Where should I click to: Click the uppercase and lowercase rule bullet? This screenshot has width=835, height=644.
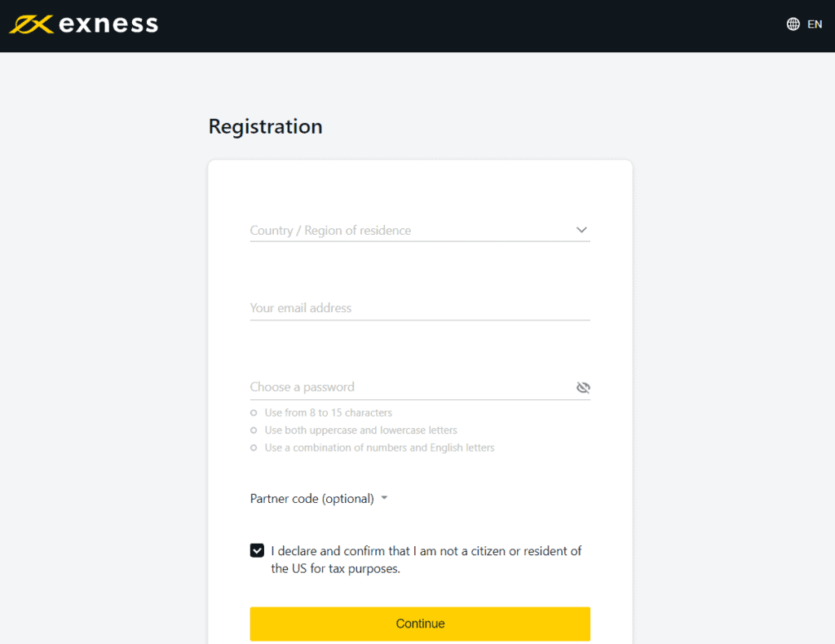254,430
